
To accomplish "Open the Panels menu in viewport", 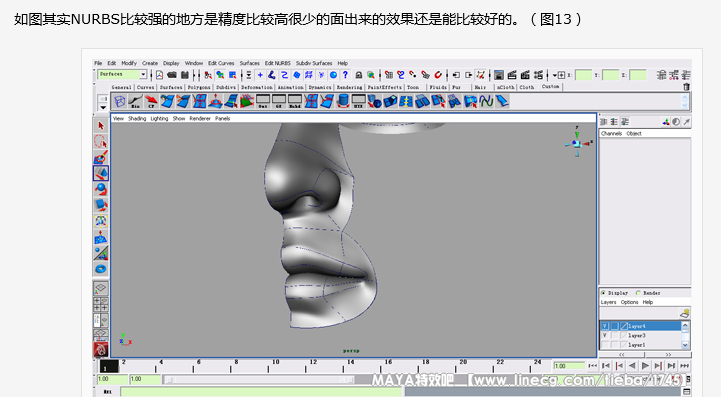I will pos(223,118).
